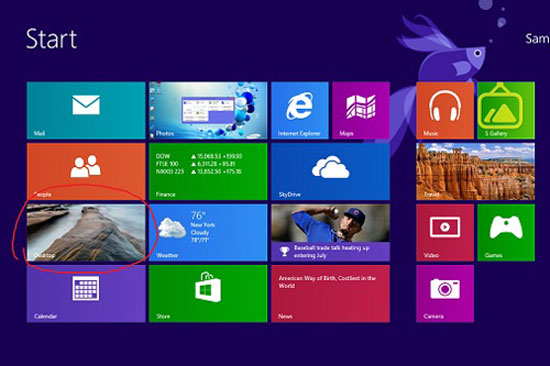
Task: Open the Sports baseball news tile
Action: pyautogui.click(x=330, y=233)
